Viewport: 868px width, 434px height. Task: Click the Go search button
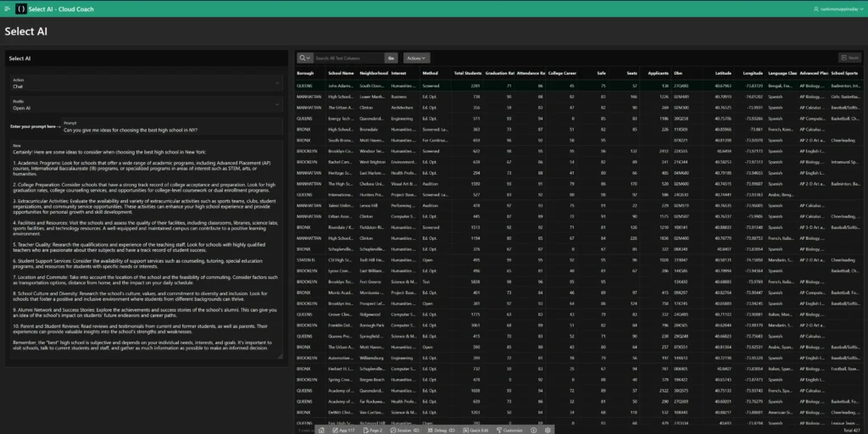point(391,58)
